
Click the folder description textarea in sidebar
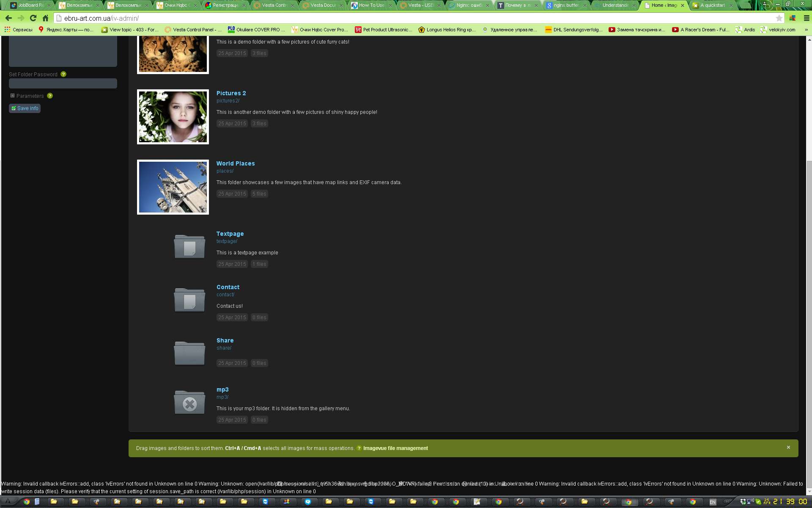pyautogui.click(x=63, y=51)
